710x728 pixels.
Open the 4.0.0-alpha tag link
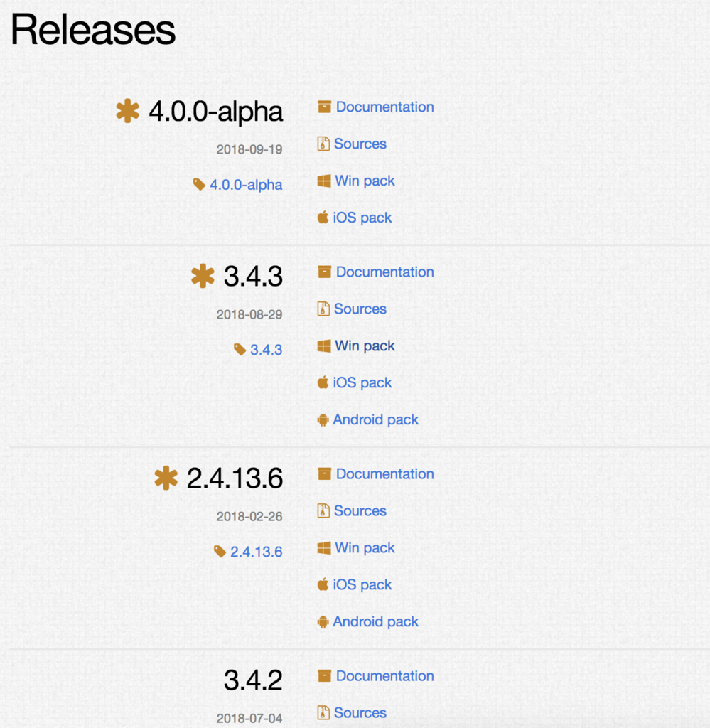pos(246,185)
